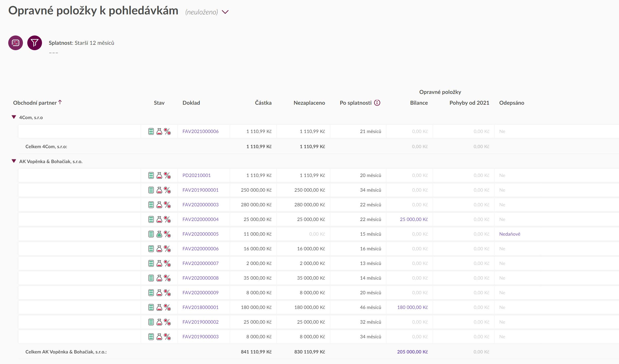This screenshot has height=364, width=619.
Task: Sort by the Odepsáno column header
Action: tap(511, 103)
